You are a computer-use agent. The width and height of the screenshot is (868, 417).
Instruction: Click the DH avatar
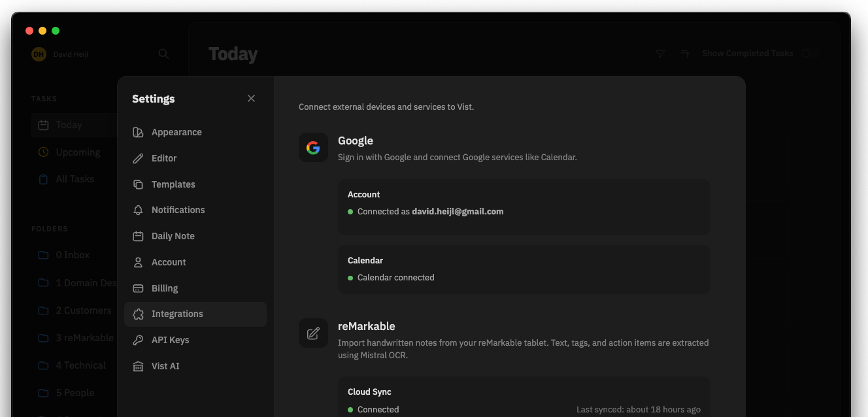pyautogui.click(x=38, y=54)
